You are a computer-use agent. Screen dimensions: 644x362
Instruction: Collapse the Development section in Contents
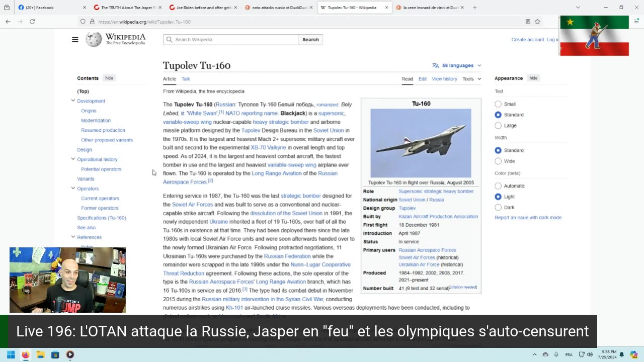click(73, 101)
